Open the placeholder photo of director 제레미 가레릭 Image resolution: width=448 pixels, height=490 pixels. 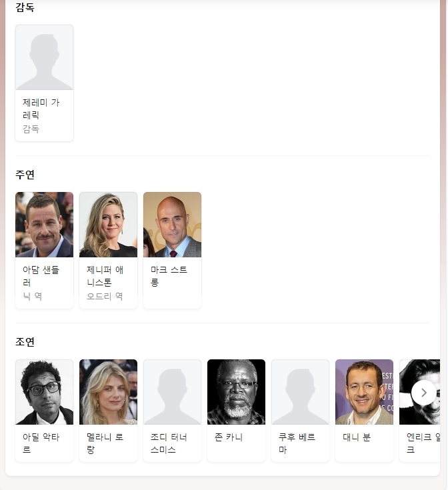(45, 57)
